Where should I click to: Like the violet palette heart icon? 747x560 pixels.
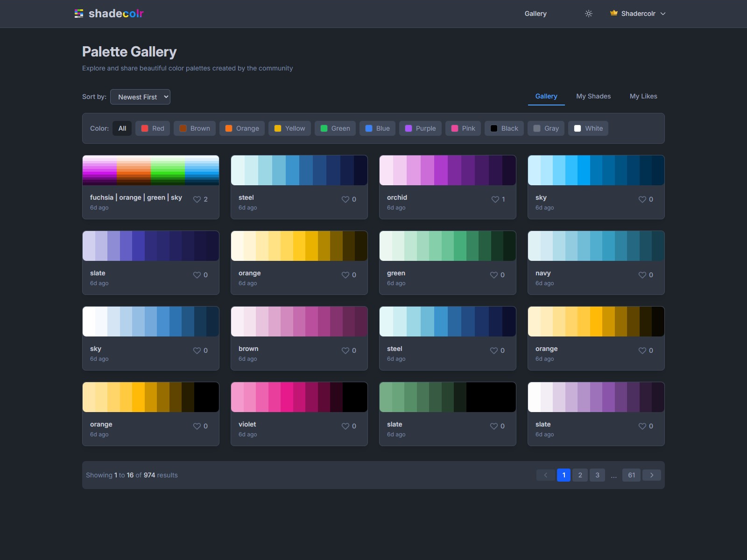(345, 426)
